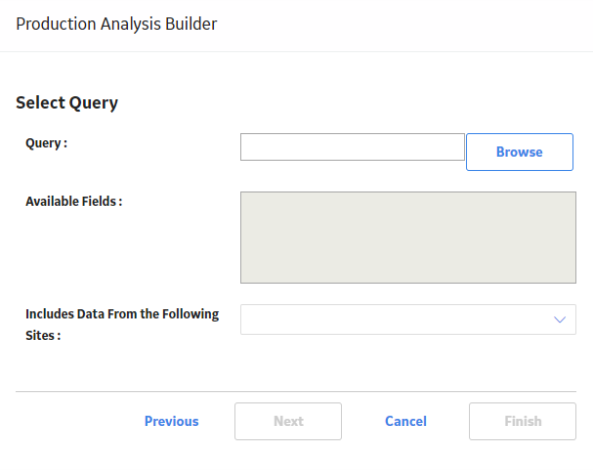The image size is (593, 470).
Task: Select the empty gray Available Fields area
Action: tap(408, 237)
